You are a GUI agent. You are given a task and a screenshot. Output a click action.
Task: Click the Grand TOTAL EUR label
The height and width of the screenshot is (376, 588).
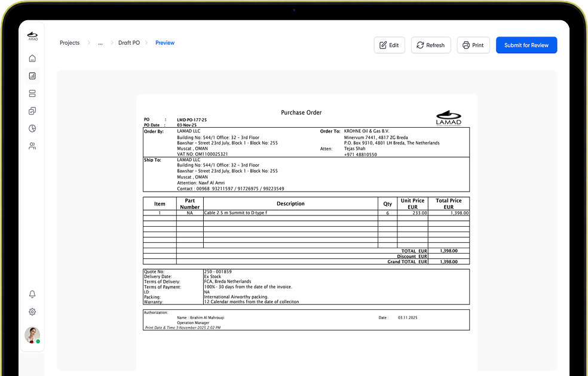pyautogui.click(x=408, y=262)
